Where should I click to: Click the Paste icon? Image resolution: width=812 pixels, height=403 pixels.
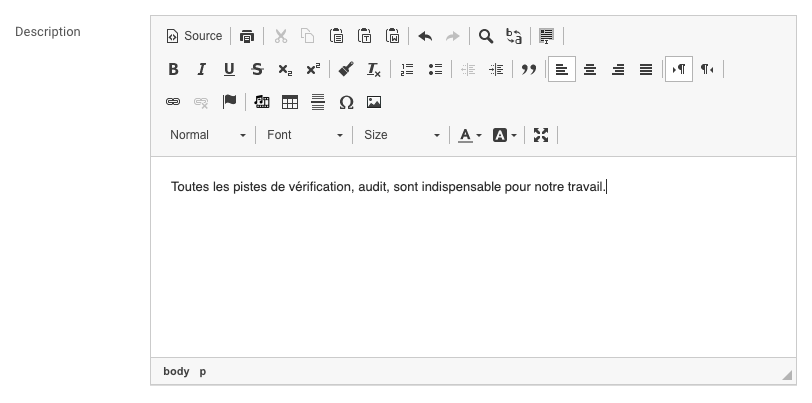(x=337, y=36)
